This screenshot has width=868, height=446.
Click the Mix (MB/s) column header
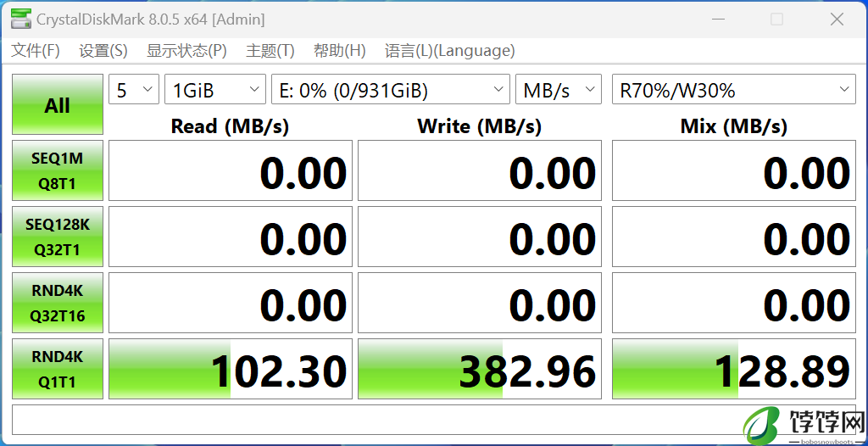click(x=733, y=127)
